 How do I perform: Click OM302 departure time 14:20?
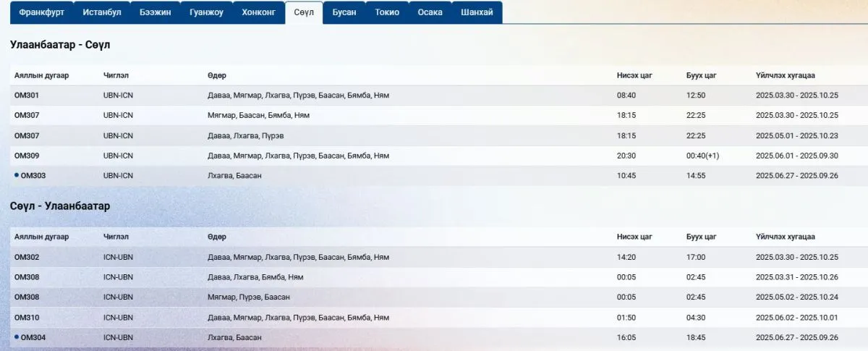coord(626,257)
